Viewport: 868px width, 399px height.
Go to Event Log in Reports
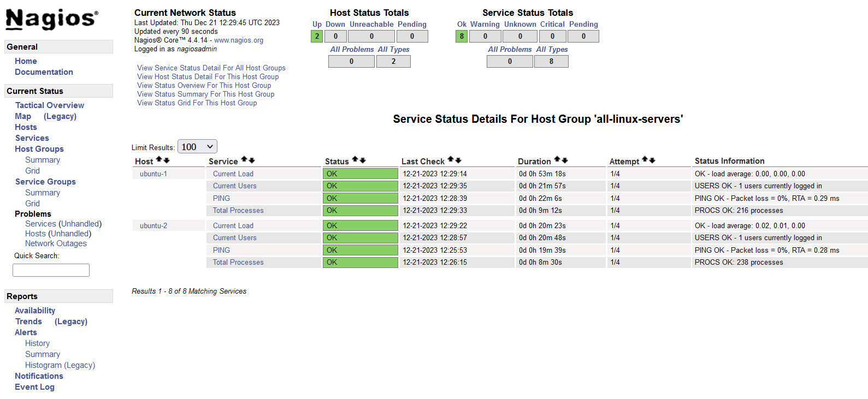(34, 387)
